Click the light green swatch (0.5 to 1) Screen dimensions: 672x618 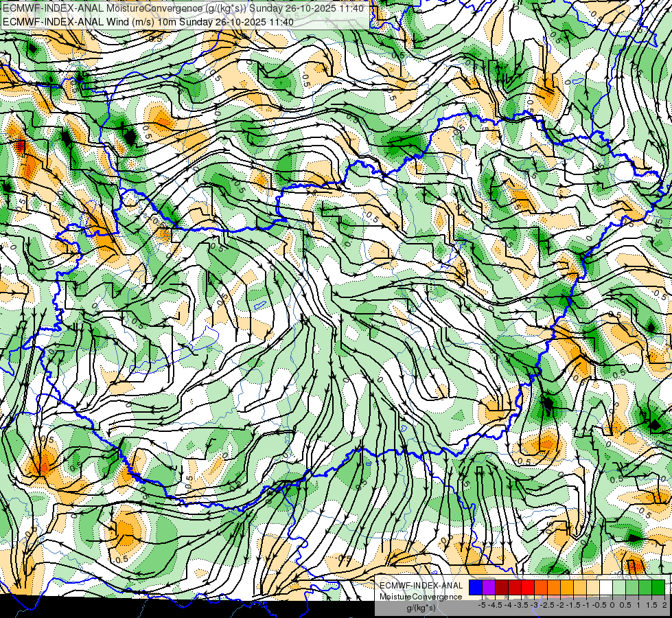pos(632,588)
